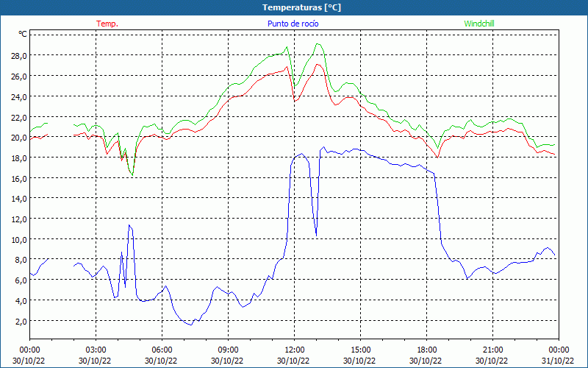Select the blue Punto de rocío legend label

293,24
